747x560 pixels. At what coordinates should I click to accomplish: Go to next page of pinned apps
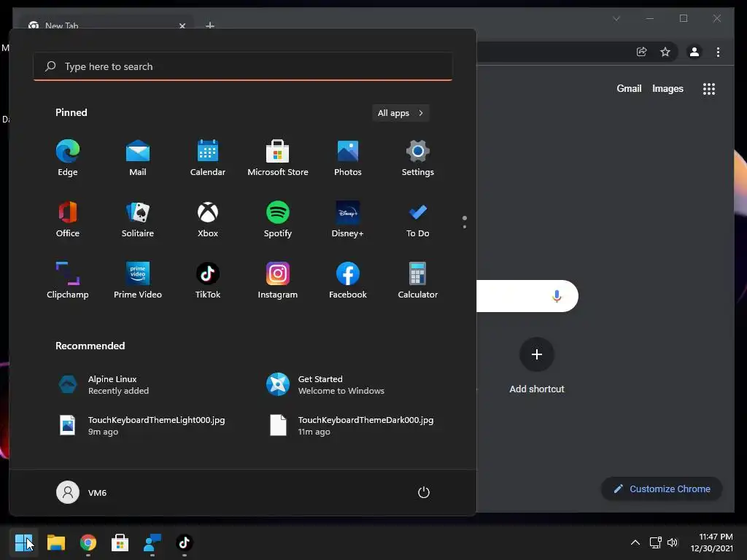465,226
